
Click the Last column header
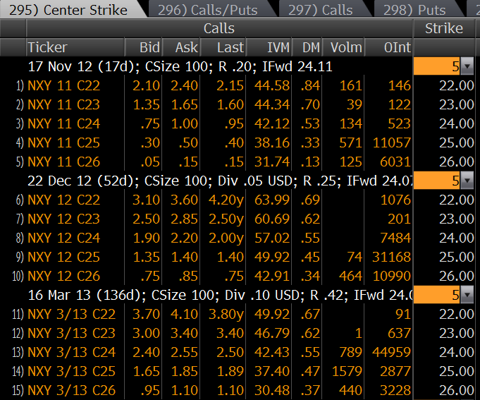click(x=223, y=47)
